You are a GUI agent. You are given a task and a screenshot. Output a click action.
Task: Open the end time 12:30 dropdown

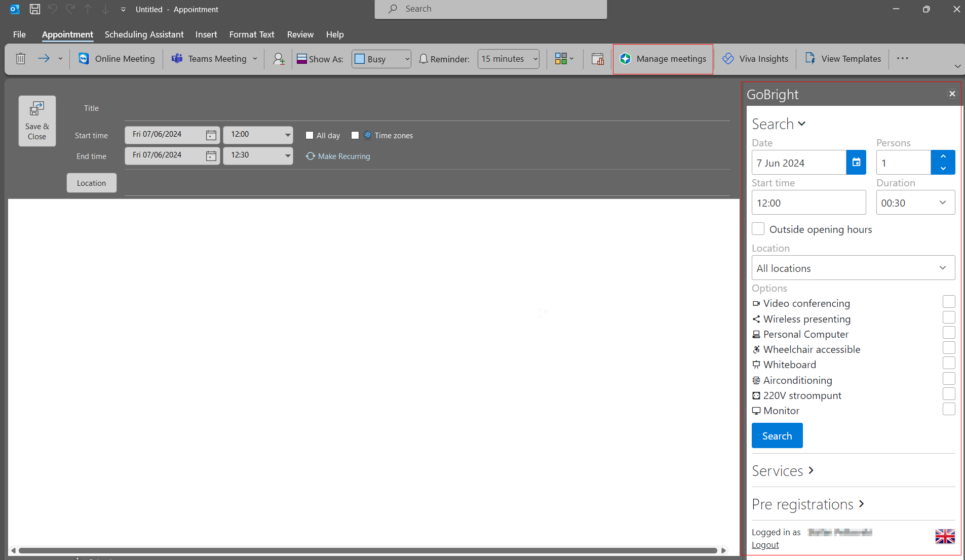click(288, 156)
